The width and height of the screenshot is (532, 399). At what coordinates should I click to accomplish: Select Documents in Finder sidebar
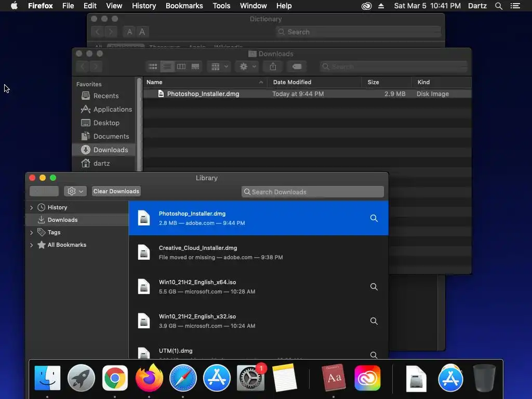(104, 137)
